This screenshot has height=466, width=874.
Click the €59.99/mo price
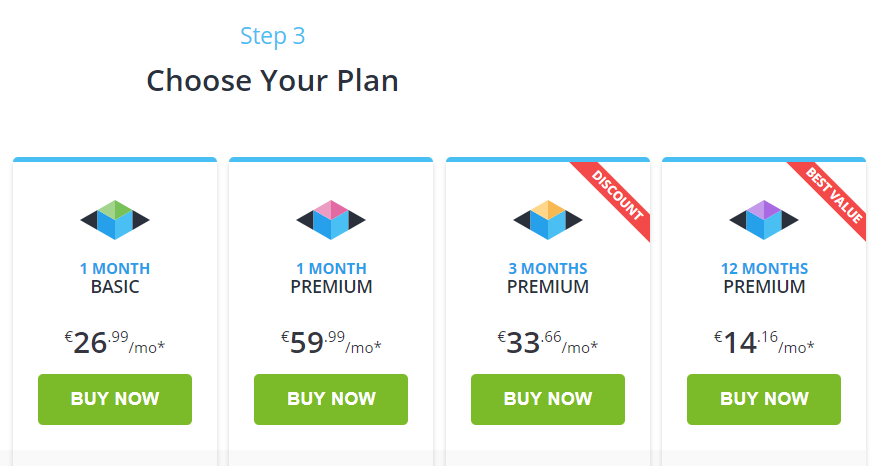pyautogui.click(x=331, y=343)
